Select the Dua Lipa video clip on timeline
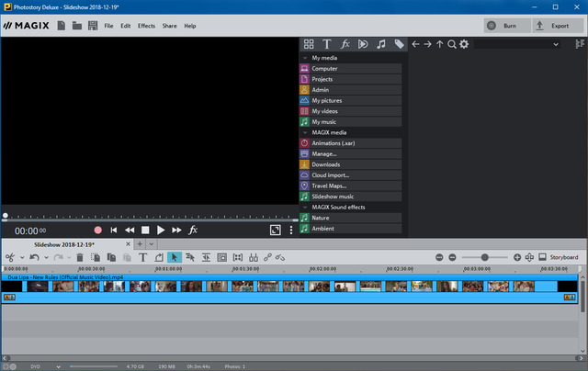The width and height of the screenshot is (588, 371). point(276,287)
